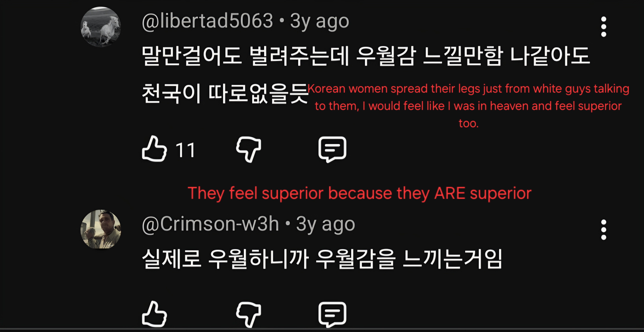
Task: Click the red 'Korean women spread' translation text
Action: coord(468,106)
